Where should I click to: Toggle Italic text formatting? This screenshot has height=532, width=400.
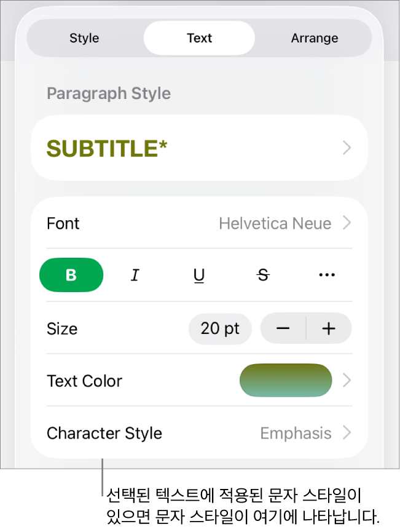[135, 275]
